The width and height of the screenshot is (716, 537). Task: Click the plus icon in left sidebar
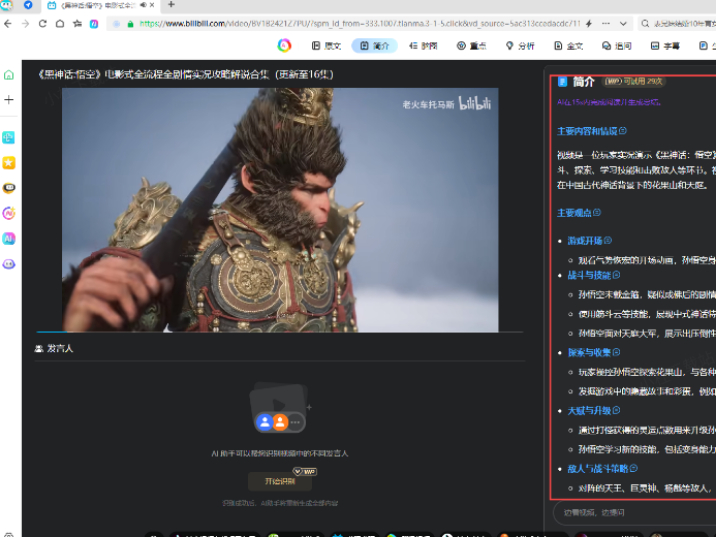9,100
